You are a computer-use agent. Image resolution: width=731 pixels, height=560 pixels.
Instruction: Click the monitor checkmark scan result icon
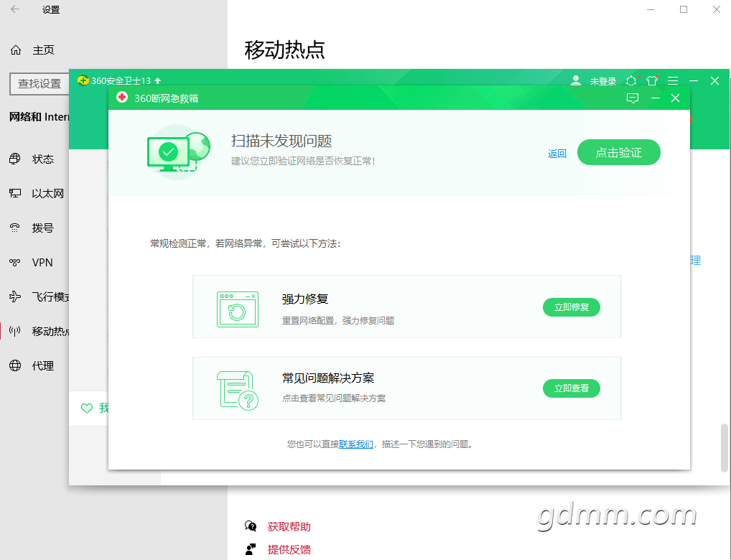pos(179,152)
